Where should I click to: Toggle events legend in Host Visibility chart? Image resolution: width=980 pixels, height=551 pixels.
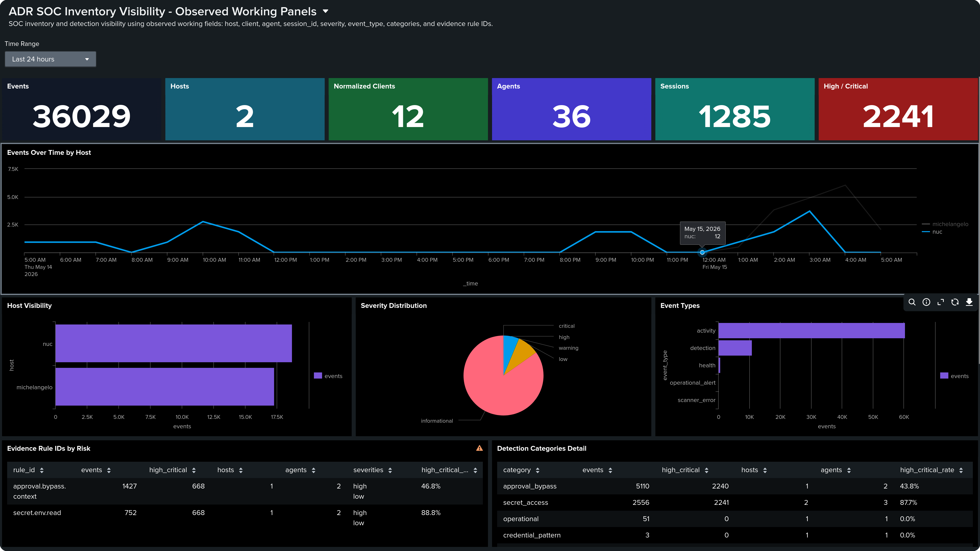pyautogui.click(x=328, y=376)
